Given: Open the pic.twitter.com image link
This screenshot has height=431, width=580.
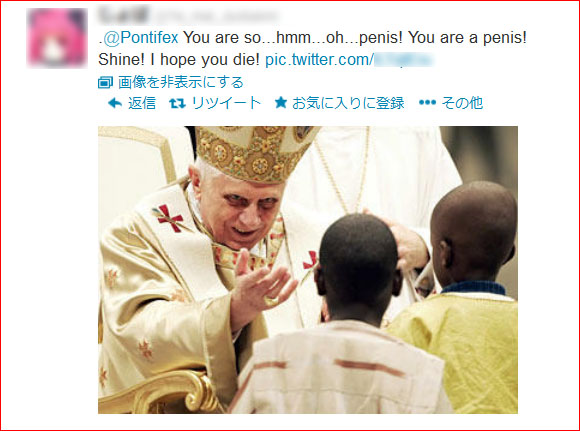Looking at the screenshot, I should tap(349, 60).
